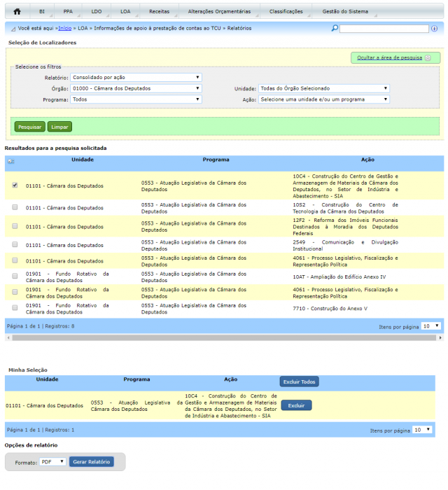Tick the 10AT Ampliação do Edifício Anexo IV checkbox
Image resolution: width=448 pixels, height=490 pixels.
pos(15,276)
